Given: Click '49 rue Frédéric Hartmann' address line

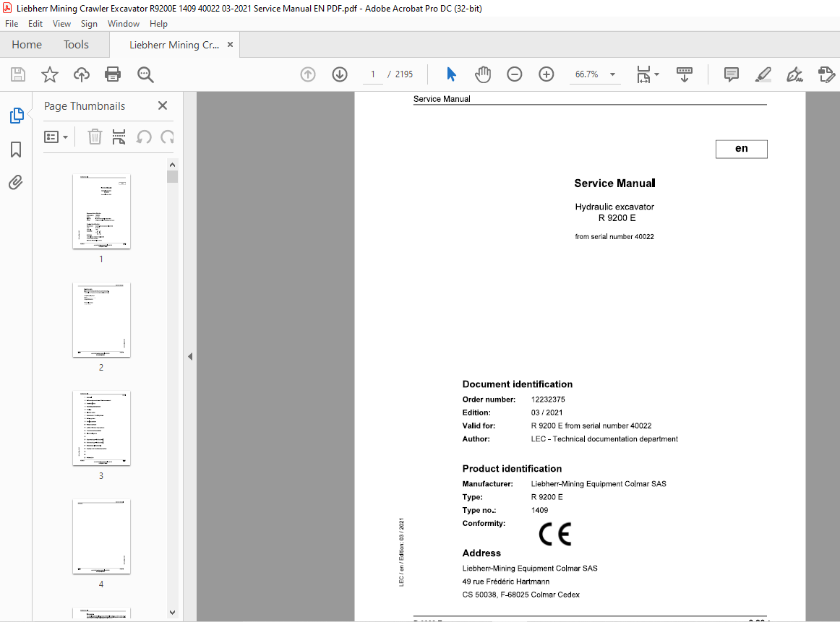Looking at the screenshot, I should pos(506,582).
